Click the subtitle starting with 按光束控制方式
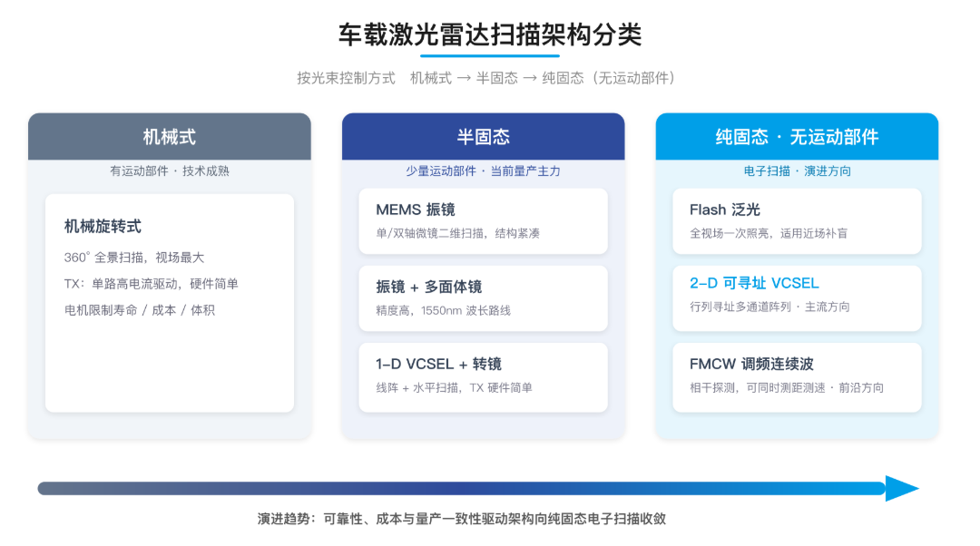980x546 pixels. tap(485, 78)
